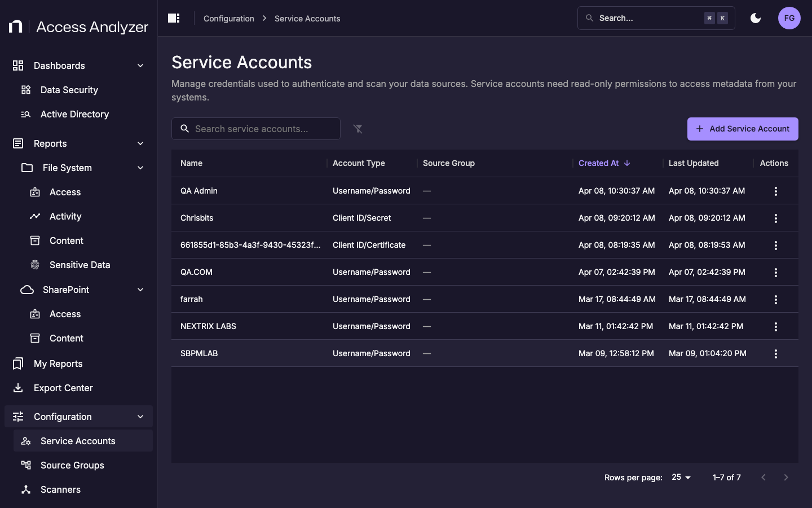The image size is (812, 508).
Task: Select Service Accounts under Configuration
Action: coord(77,441)
